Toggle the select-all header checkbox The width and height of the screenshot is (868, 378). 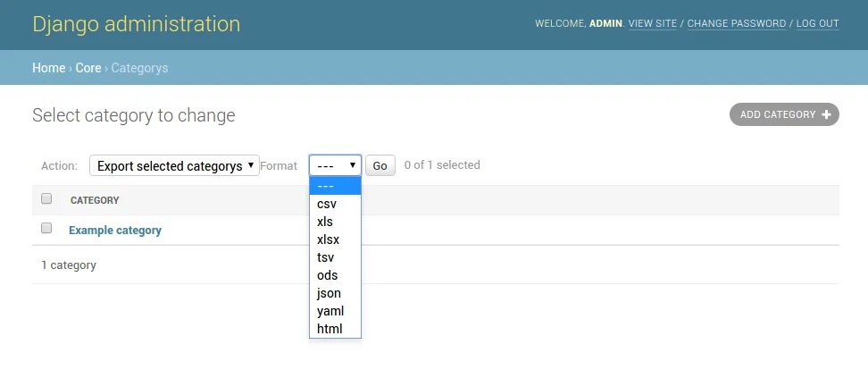tap(46, 198)
